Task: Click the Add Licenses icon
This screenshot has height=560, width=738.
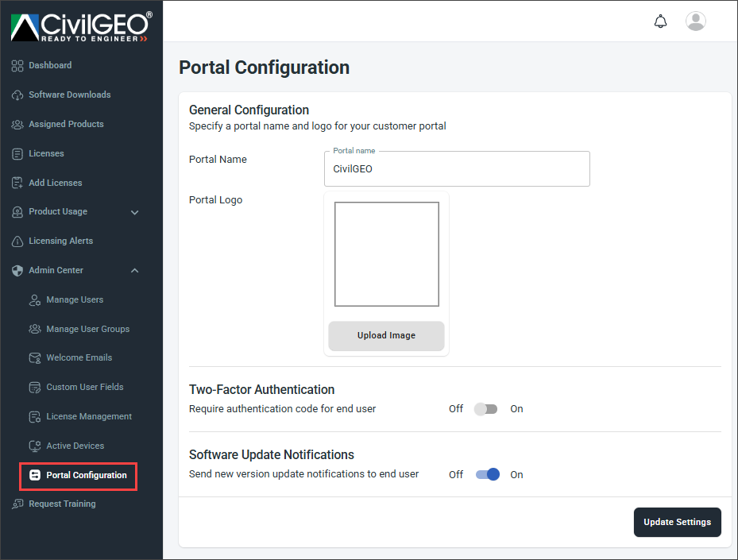Action: point(17,183)
